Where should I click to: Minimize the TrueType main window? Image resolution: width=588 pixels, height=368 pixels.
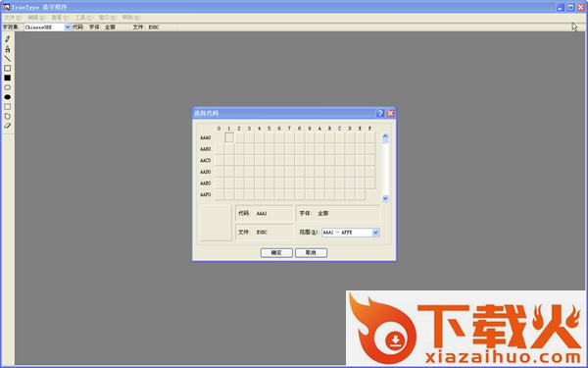(x=561, y=7)
